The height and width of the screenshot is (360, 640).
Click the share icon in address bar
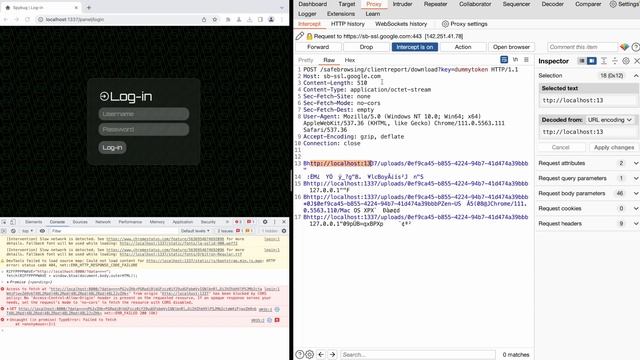204,19
